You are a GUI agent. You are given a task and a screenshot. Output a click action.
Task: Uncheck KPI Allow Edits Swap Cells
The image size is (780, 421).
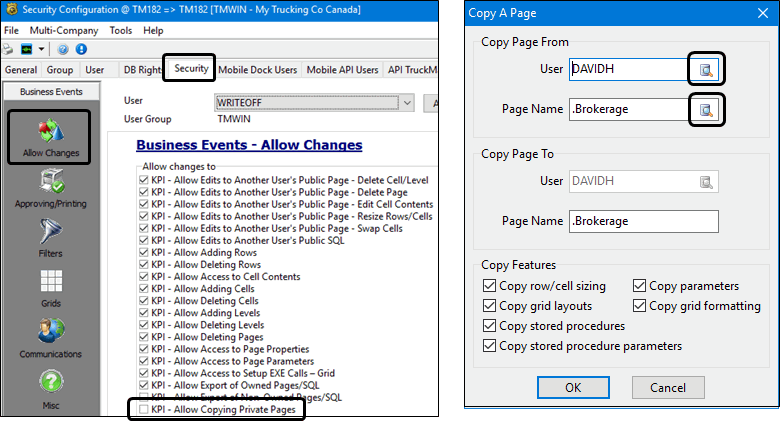tap(144, 228)
